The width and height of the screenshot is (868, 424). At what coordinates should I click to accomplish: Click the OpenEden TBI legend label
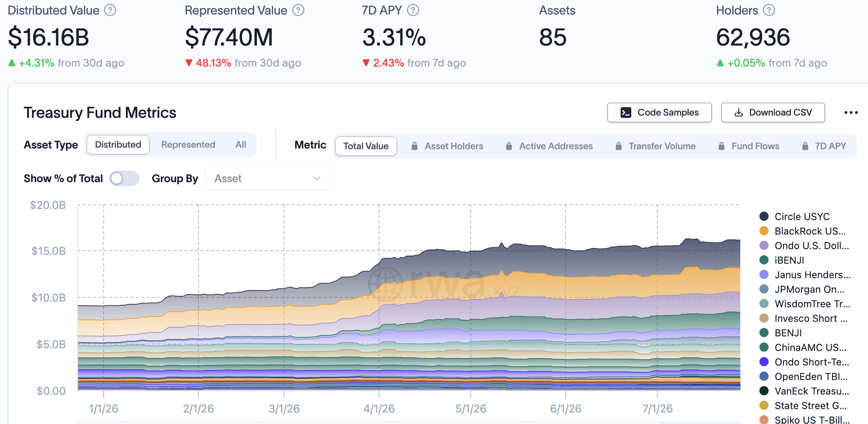(811, 377)
